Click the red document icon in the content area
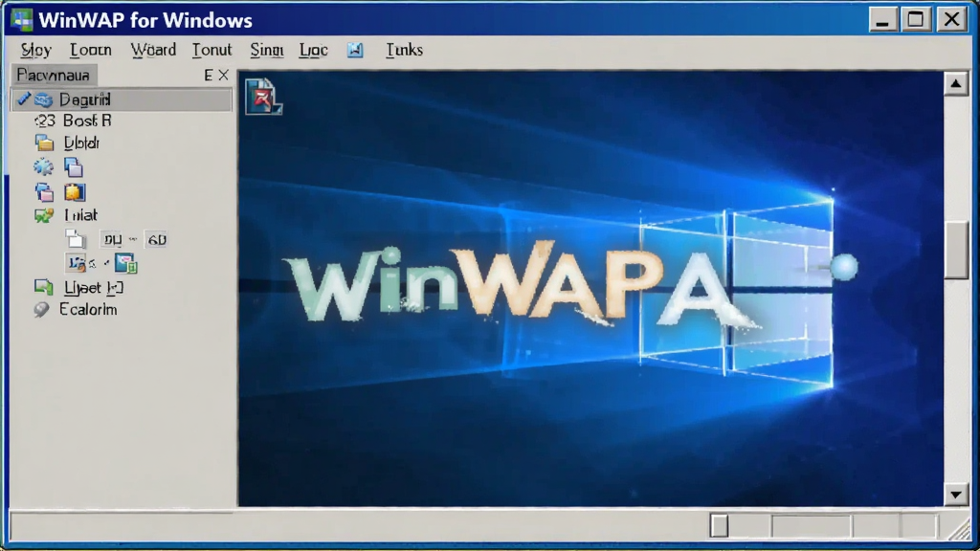 tap(263, 97)
